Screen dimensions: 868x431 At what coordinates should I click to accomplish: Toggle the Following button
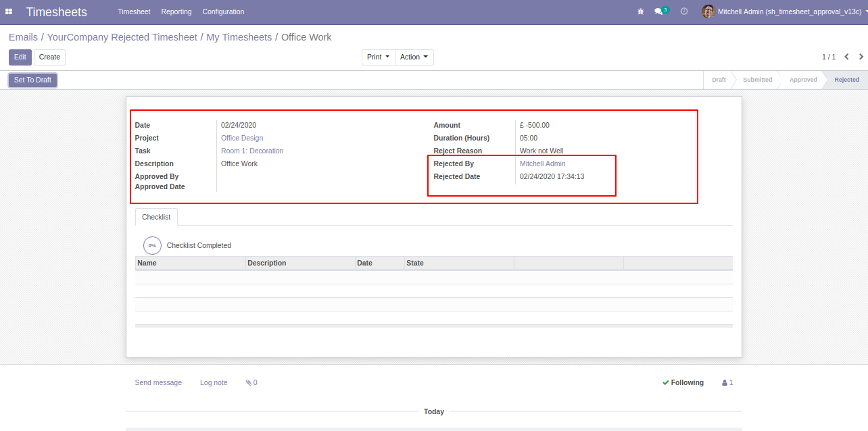click(x=683, y=382)
